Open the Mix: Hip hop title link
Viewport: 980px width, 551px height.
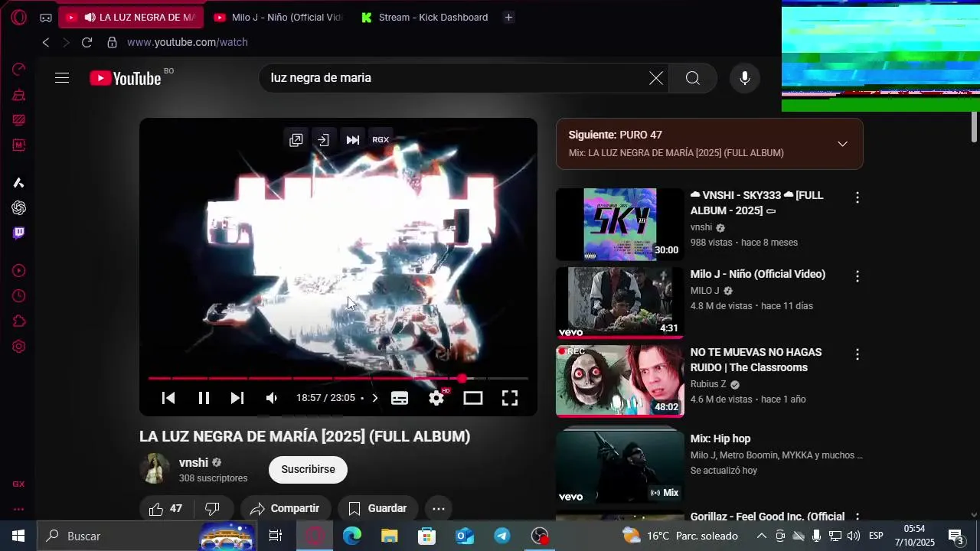[x=720, y=439]
